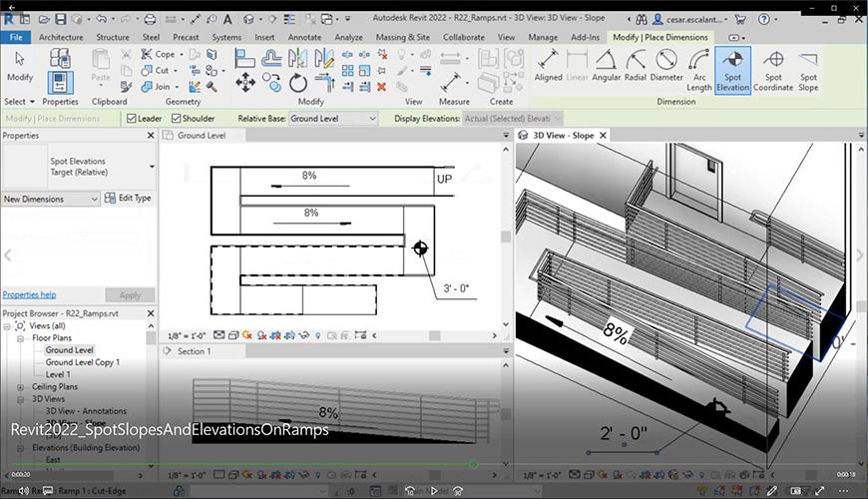Viewport: 868px width, 499px height.
Task: Click the Ground Level view horizontal scrollbar
Action: [x=435, y=335]
